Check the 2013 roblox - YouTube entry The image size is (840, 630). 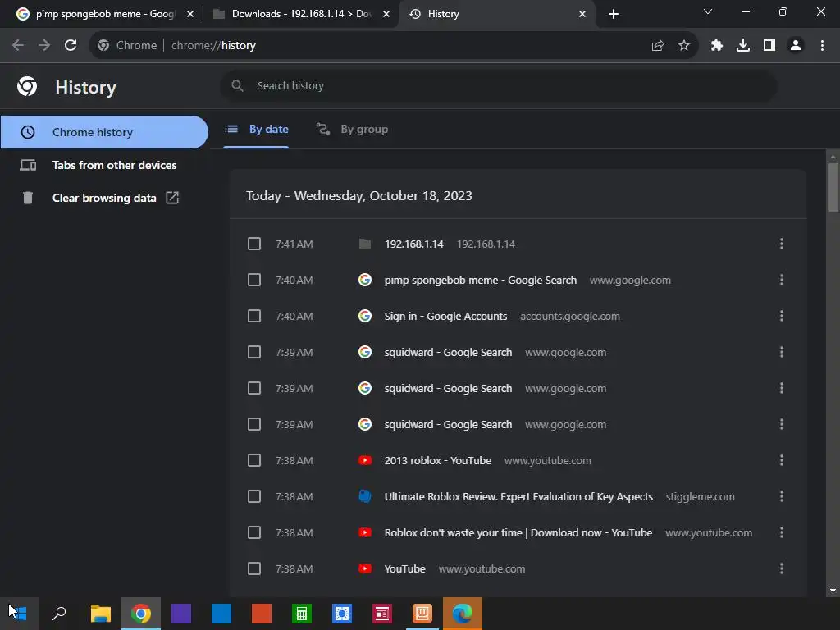[254, 460]
